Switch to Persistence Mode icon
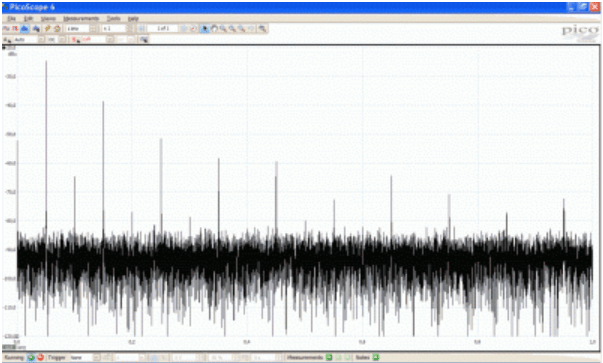This screenshot has width=603, height=363. pos(15,29)
